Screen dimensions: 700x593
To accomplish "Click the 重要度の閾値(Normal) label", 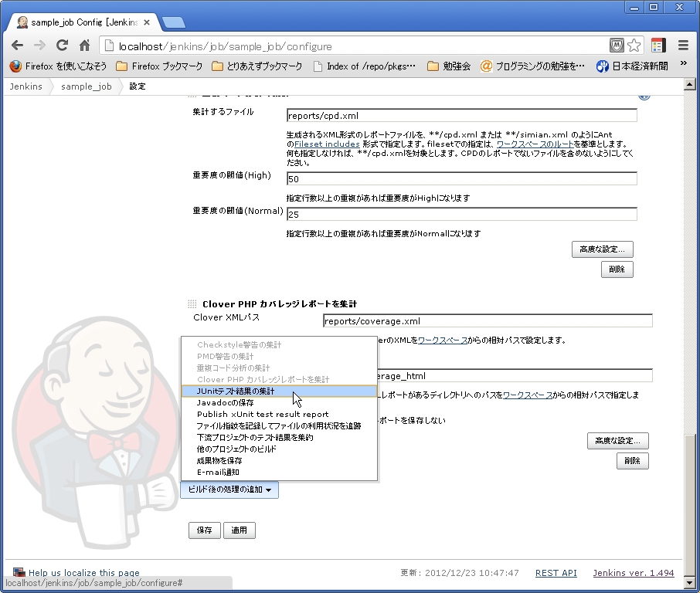I will click(238, 211).
